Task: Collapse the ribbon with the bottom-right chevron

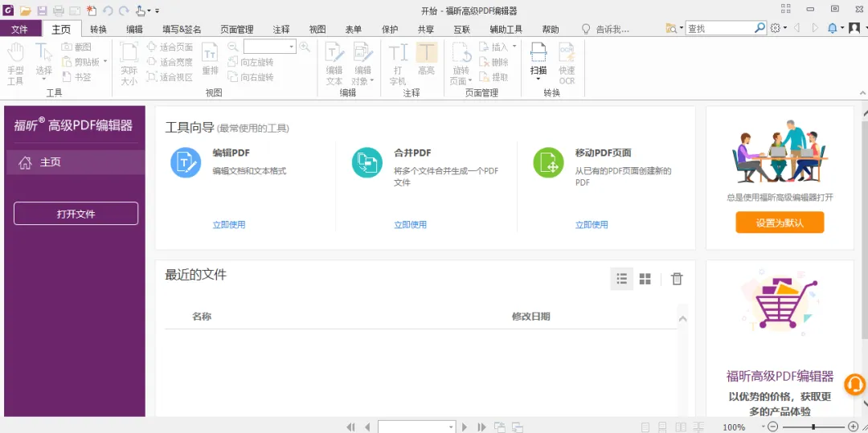Action: pyautogui.click(x=862, y=92)
